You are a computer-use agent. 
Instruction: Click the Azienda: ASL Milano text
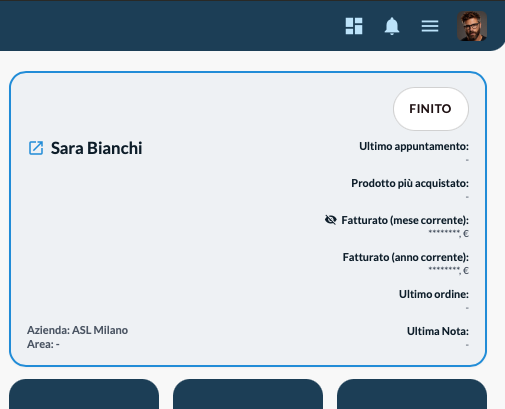click(77, 330)
